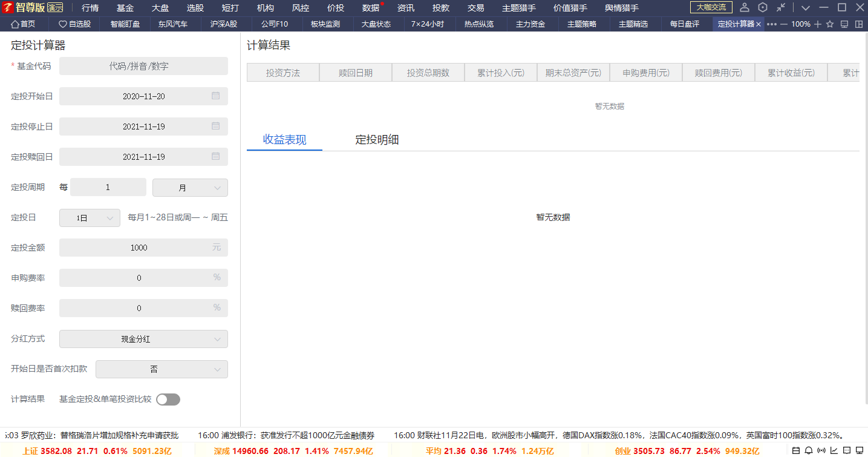The image size is (868, 457).
Task: Click the broadcast signal icon in status bar
Action: 821,450
